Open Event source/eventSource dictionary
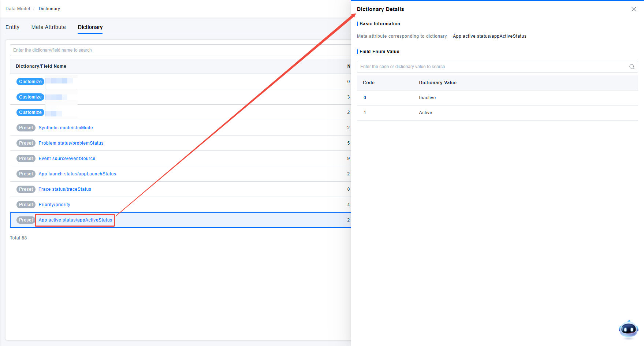Viewport: 644px width, 346px height. (x=67, y=159)
